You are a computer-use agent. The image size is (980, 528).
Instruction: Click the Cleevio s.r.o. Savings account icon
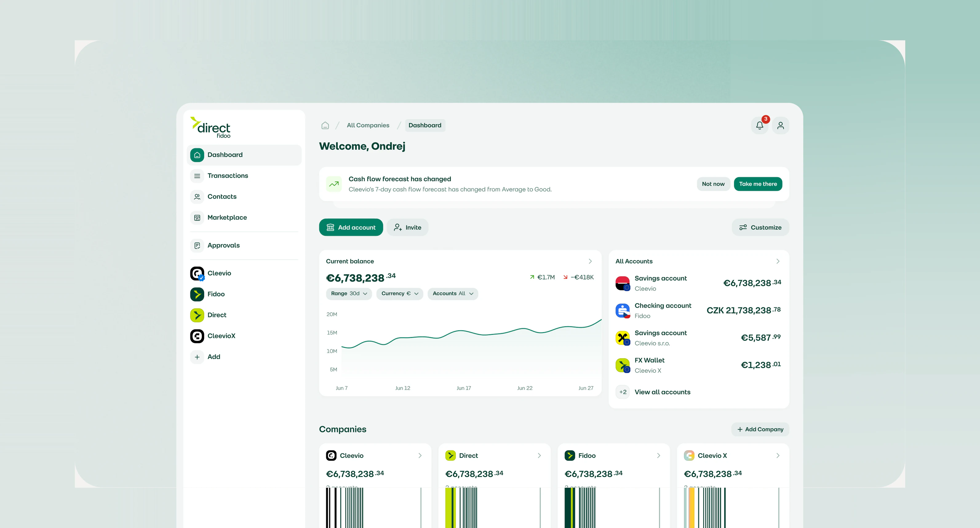tap(623, 338)
